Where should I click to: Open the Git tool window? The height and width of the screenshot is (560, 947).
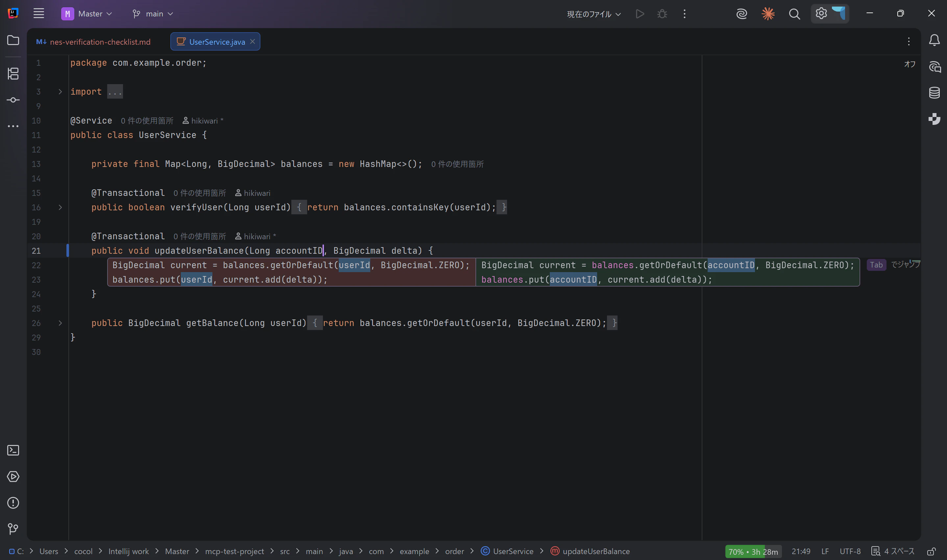coord(13,529)
